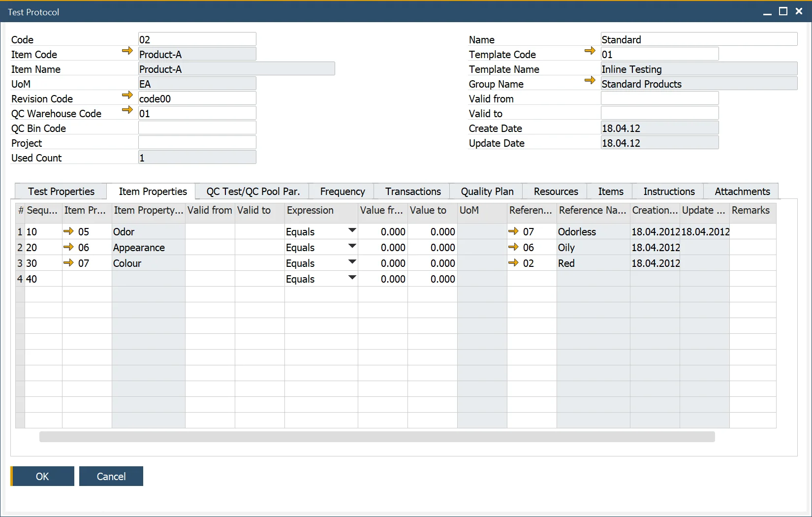This screenshot has height=517, width=812.
Task: Switch to the Test Properties tab
Action: pyautogui.click(x=61, y=192)
